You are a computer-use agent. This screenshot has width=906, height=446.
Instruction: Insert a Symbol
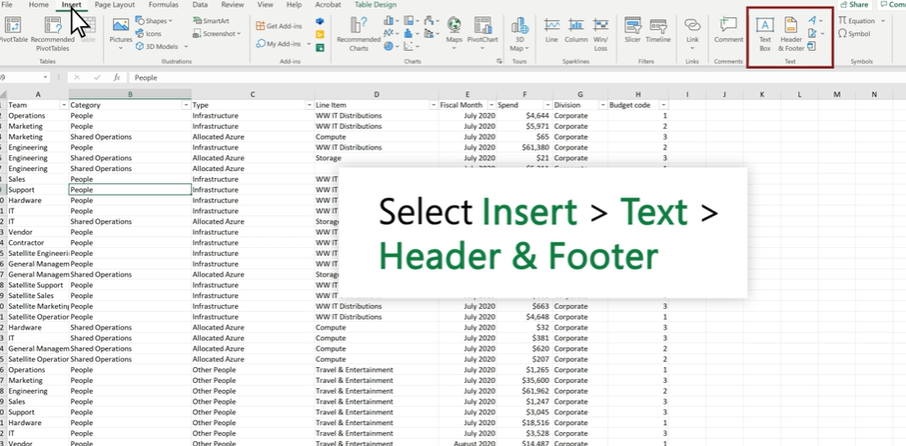(x=854, y=34)
